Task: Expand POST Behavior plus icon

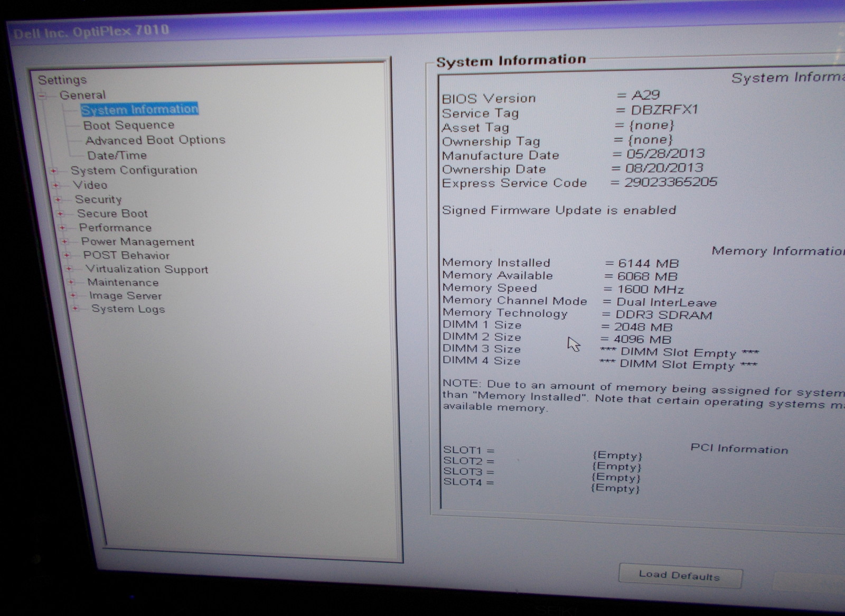Action: tap(67, 255)
